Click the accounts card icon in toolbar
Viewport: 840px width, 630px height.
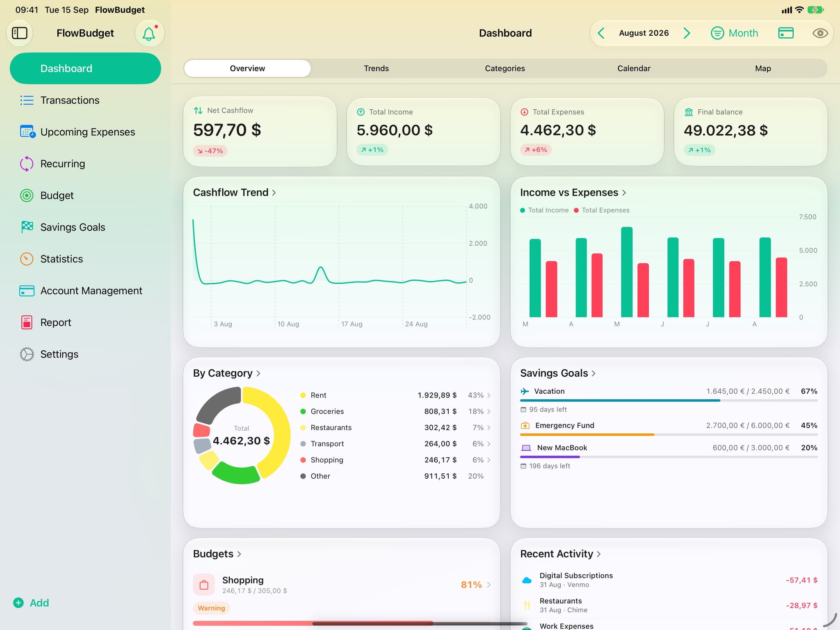tap(786, 33)
